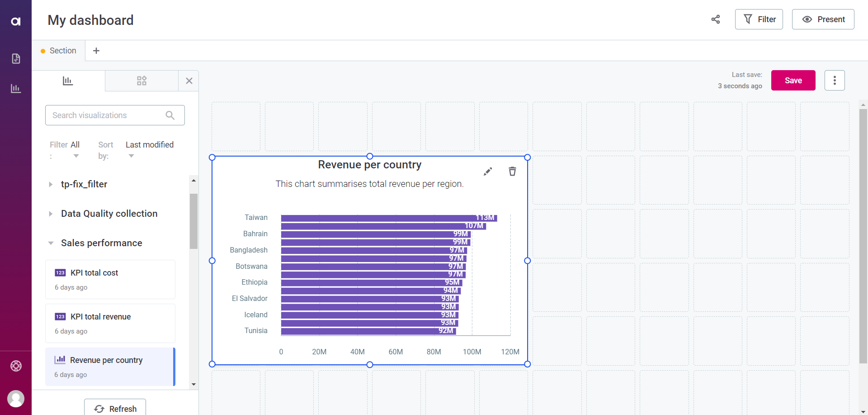This screenshot has height=415, width=868.
Task: Expand the tp-fix_filter collection
Action: point(51,184)
